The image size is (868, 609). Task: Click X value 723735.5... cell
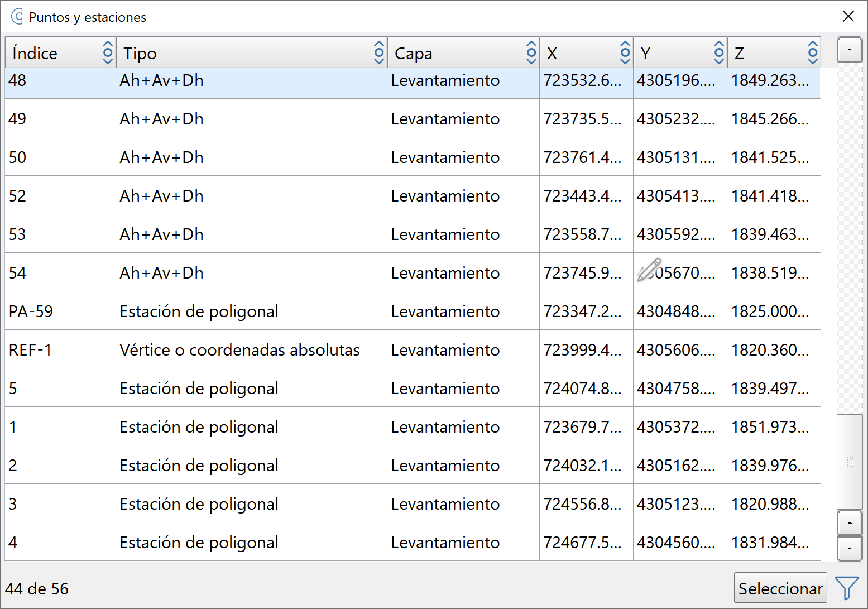(586, 118)
